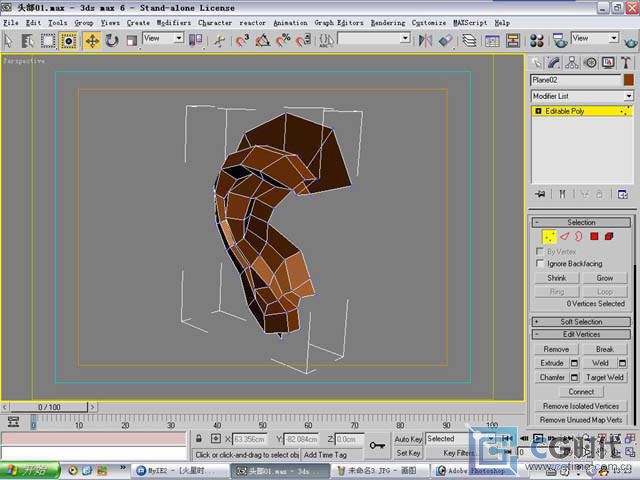The width and height of the screenshot is (640, 480).
Task: Open the Graph Editors menu
Action: (339, 23)
